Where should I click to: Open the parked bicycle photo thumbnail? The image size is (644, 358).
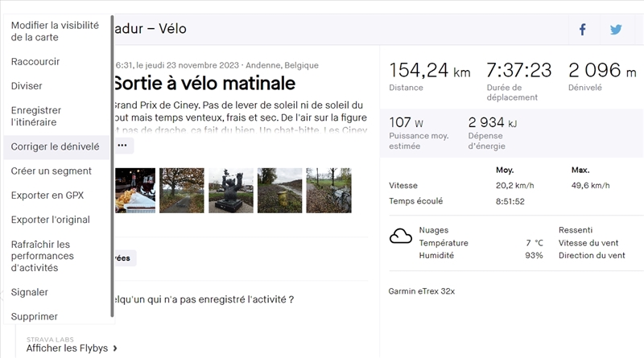[x=328, y=191]
